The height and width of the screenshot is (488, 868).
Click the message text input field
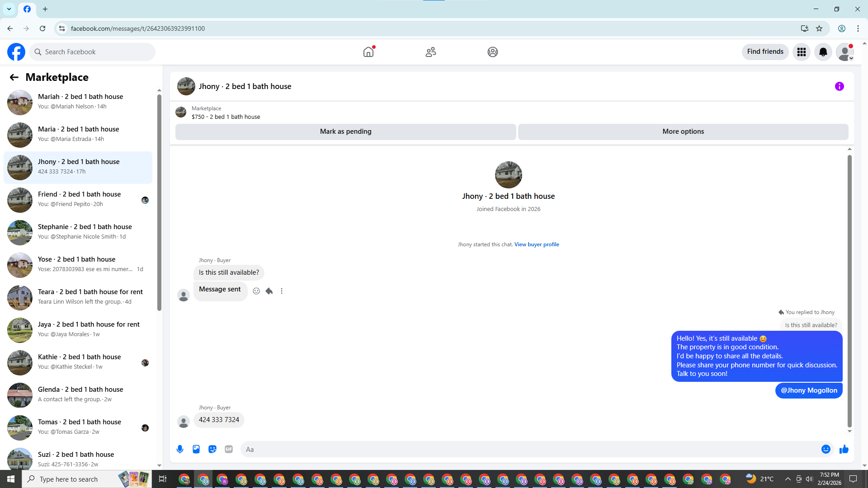click(529, 449)
